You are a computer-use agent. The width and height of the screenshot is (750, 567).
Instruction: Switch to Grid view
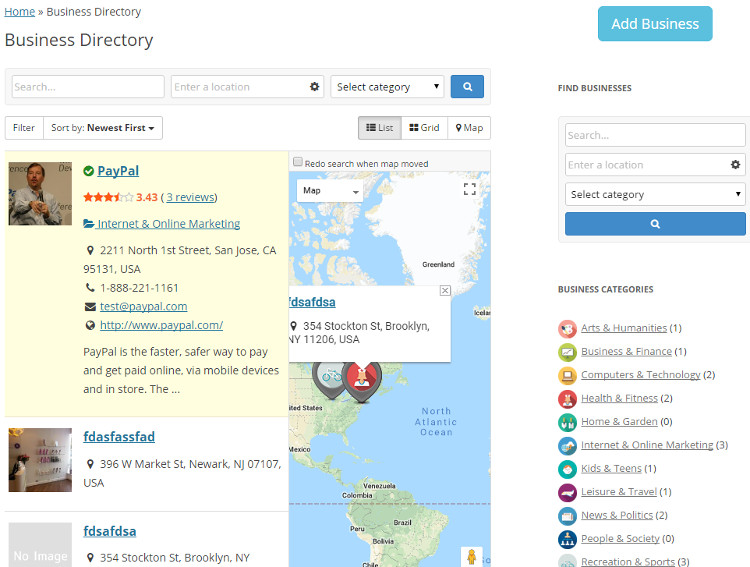(x=424, y=128)
